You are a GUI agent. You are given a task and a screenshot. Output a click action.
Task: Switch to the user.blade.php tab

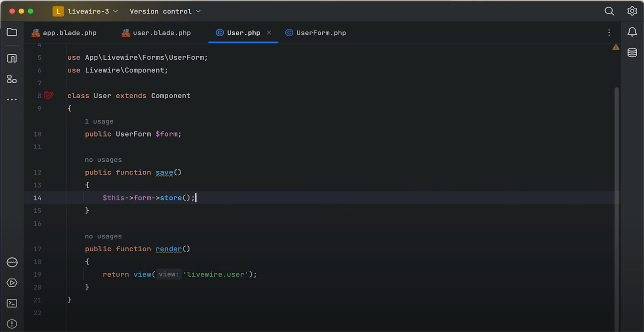coord(157,33)
